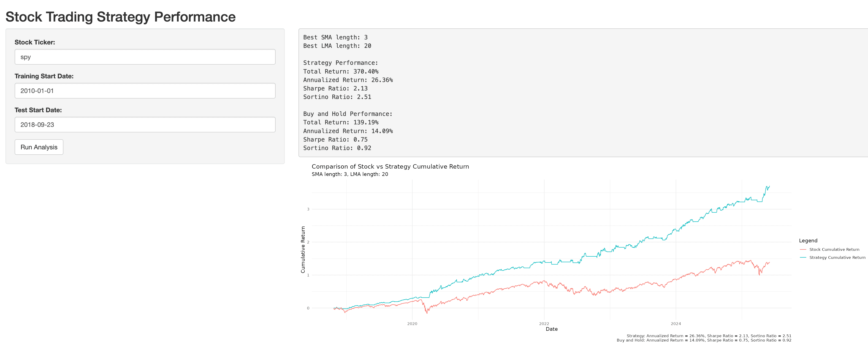Click the y-axis tick label 3

308,209
